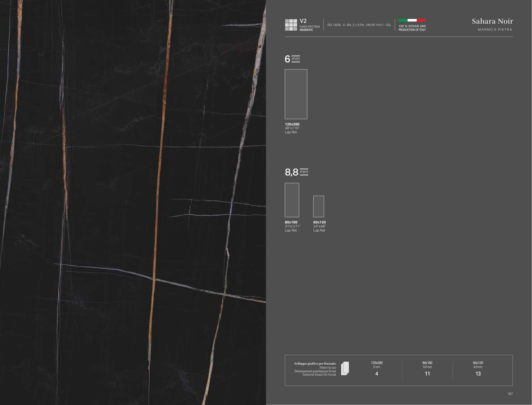532x405 pixels.
Task: Click the V2 shade spectrum grid icon
Action: pos(291,25)
